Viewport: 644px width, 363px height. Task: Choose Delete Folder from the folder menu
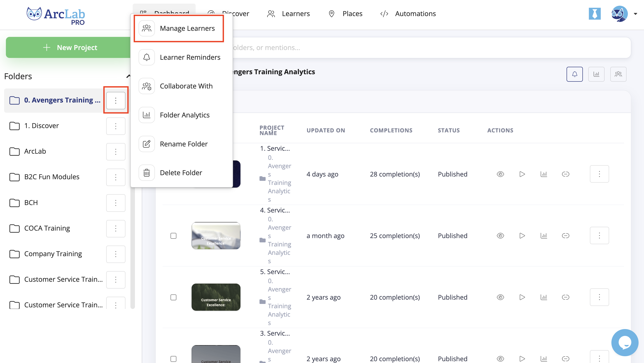click(x=182, y=173)
